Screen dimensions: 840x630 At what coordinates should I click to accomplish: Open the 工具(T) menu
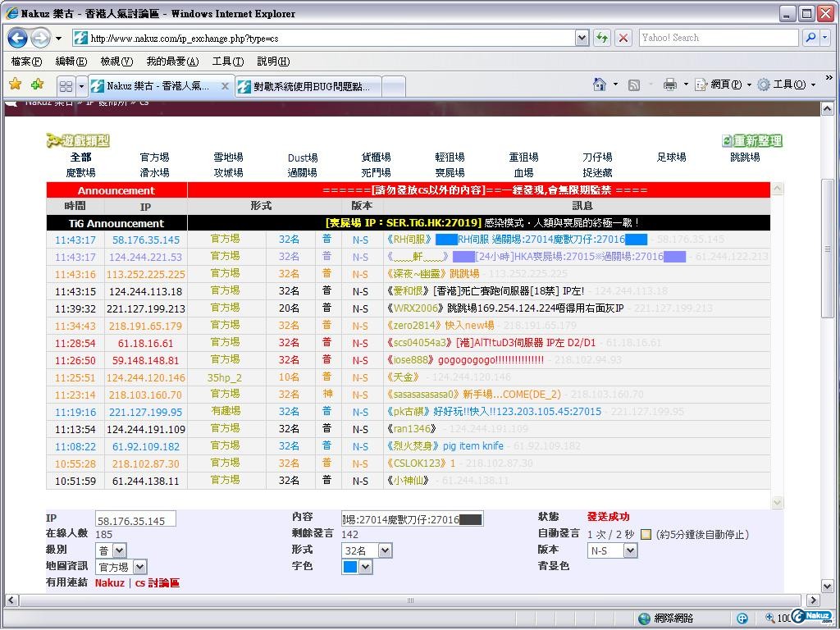228,62
